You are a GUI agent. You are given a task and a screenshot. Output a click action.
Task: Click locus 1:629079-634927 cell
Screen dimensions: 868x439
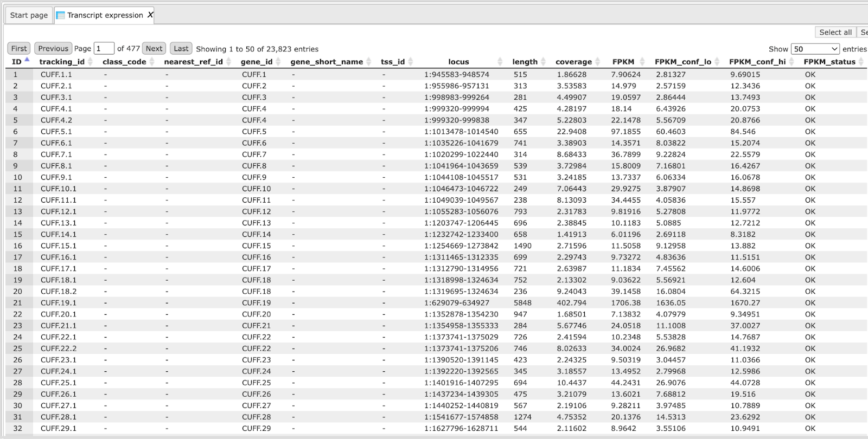457,303
